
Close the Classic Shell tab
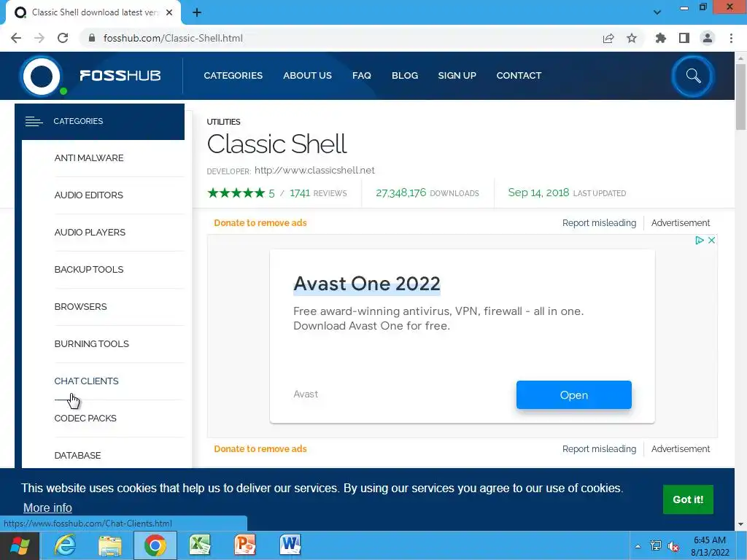169,12
